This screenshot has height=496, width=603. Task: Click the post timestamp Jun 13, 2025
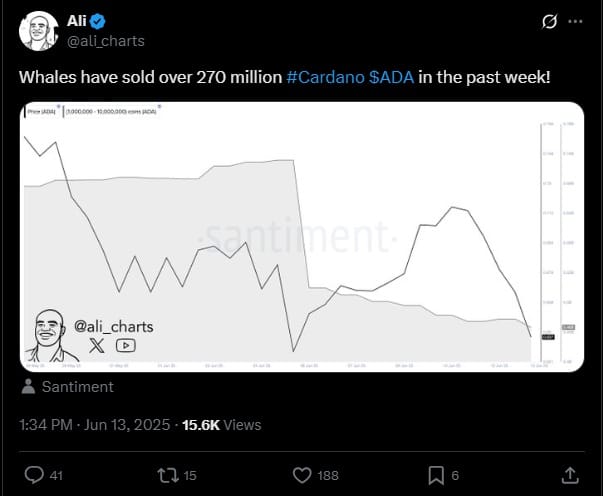tap(127, 425)
